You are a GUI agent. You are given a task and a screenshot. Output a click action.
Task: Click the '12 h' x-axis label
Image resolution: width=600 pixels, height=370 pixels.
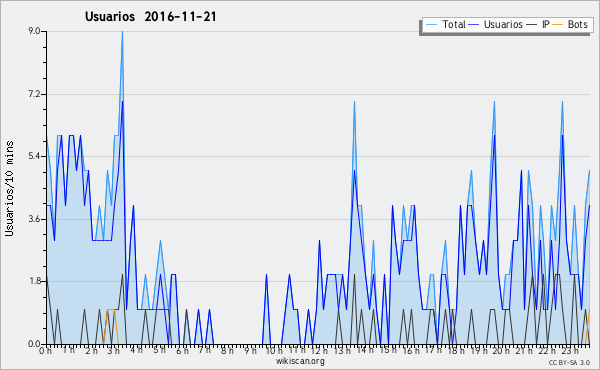(x=319, y=350)
